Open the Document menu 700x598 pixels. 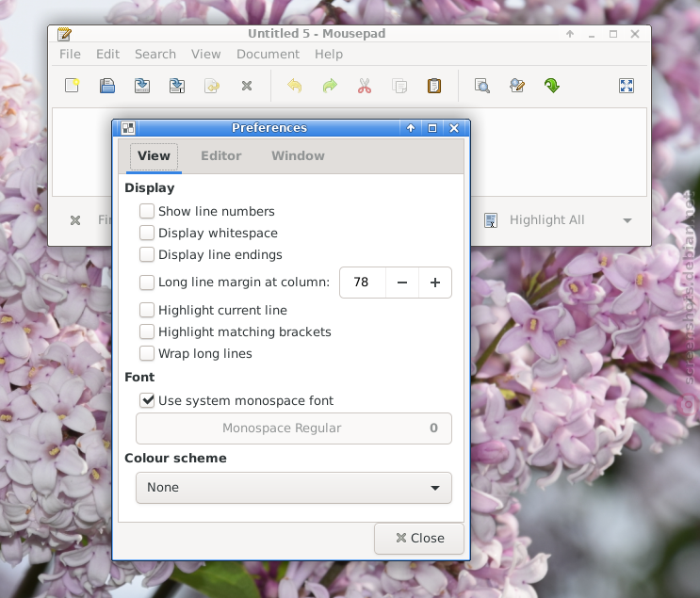pos(268,54)
